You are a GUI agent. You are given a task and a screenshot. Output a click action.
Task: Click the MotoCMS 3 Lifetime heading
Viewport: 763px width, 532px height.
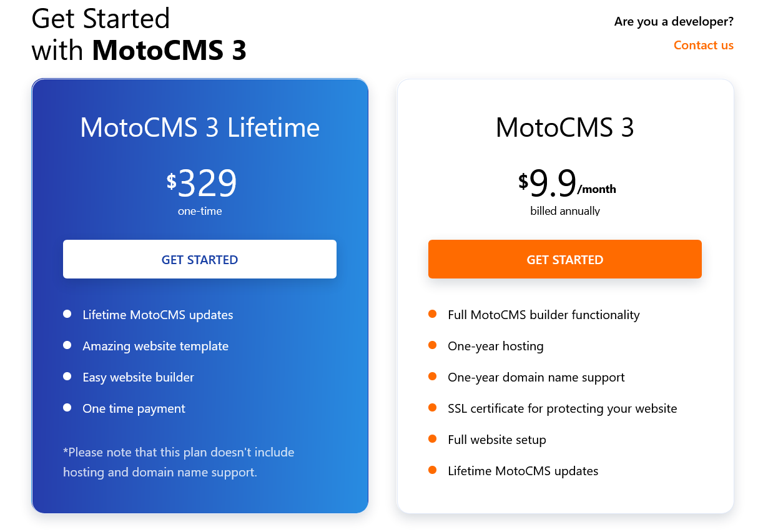point(200,127)
